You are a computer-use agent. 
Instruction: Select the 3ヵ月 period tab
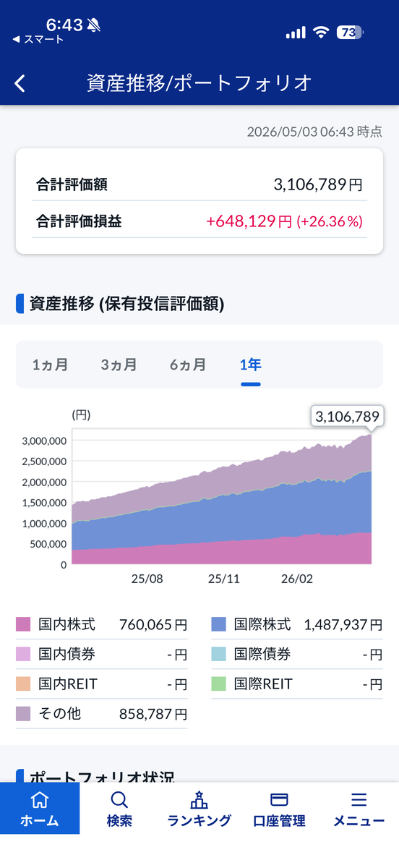coord(119,365)
